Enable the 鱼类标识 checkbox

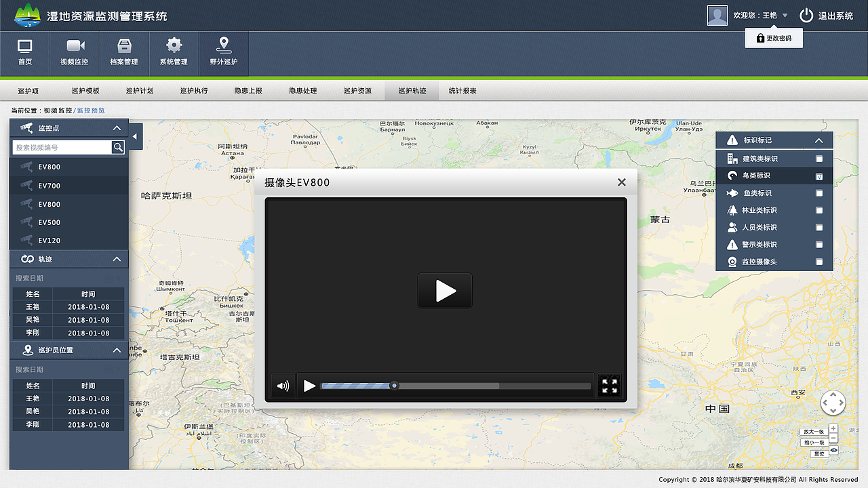pyautogui.click(x=818, y=192)
